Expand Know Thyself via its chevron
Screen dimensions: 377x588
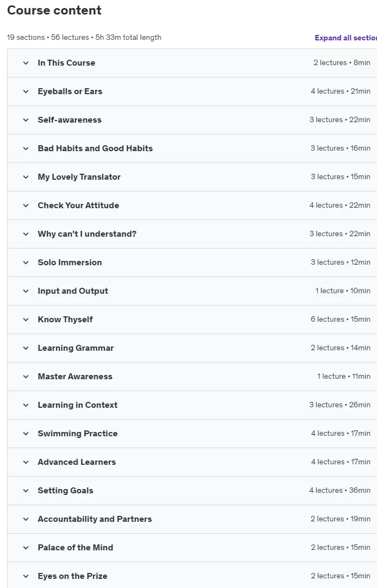click(26, 320)
